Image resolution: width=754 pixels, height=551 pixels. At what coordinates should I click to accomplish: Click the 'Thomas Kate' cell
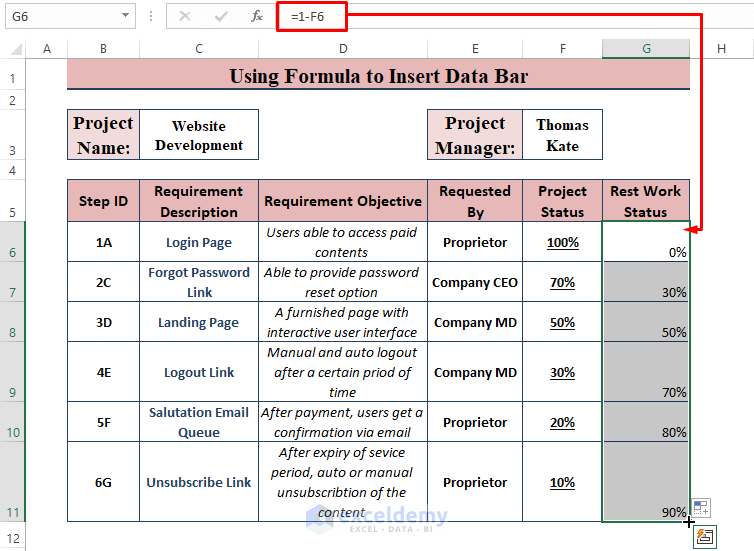tap(563, 135)
